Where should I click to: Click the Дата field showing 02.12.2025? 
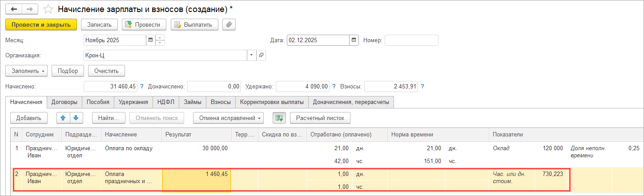tap(318, 40)
